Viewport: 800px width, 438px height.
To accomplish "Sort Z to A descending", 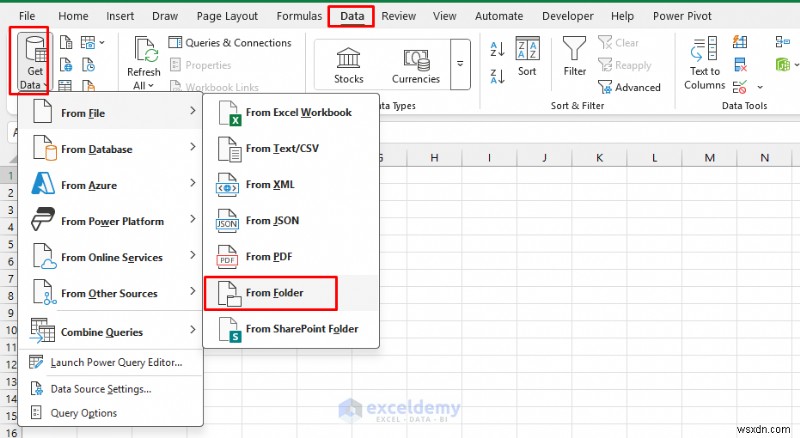I will pyautogui.click(x=497, y=77).
